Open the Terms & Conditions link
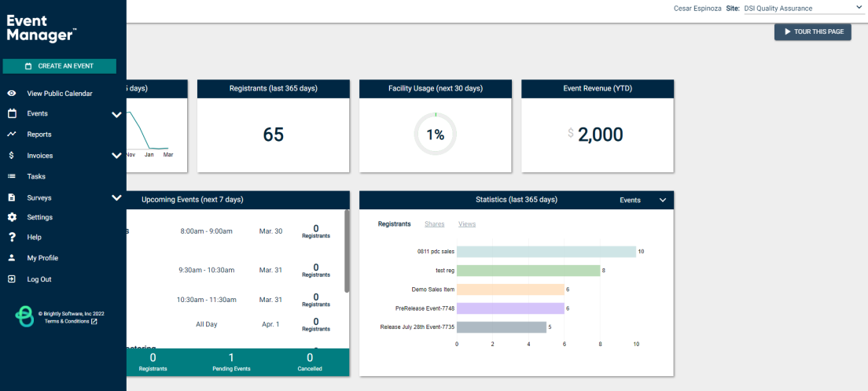The width and height of the screenshot is (868, 391). coord(71,321)
